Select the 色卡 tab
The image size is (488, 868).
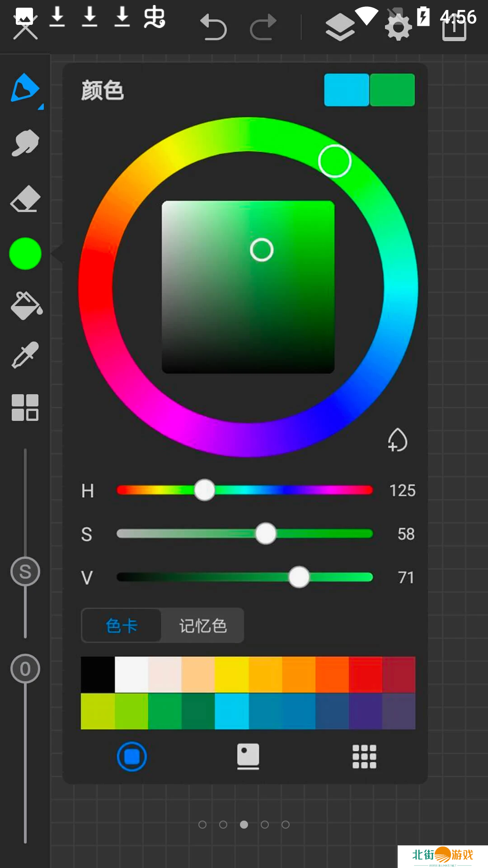122,626
